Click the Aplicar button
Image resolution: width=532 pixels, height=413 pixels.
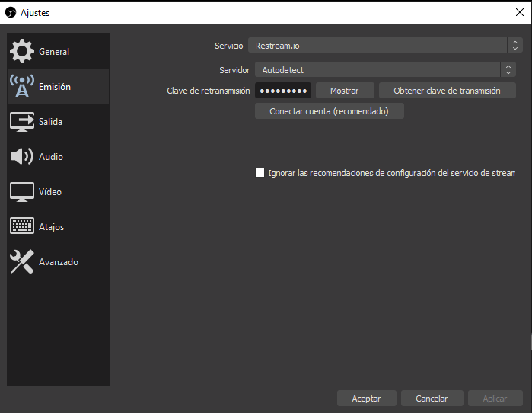495,398
